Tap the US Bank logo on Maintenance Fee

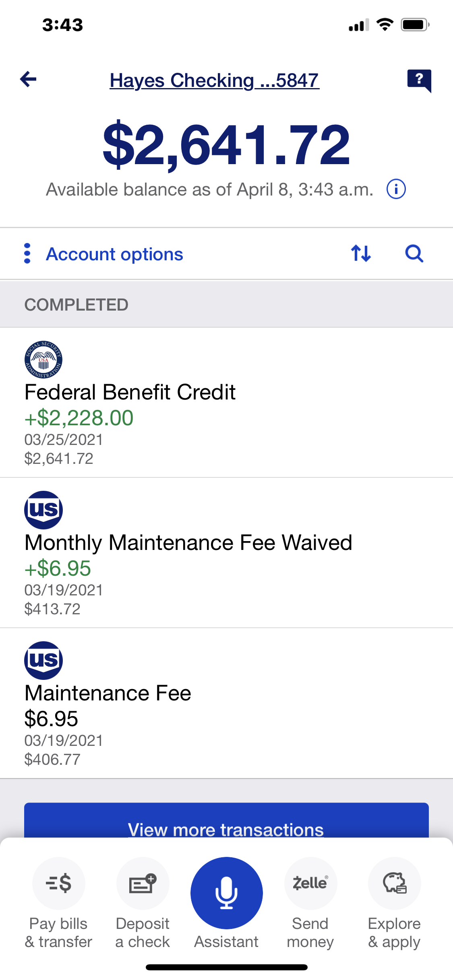(x=43, y=660)
